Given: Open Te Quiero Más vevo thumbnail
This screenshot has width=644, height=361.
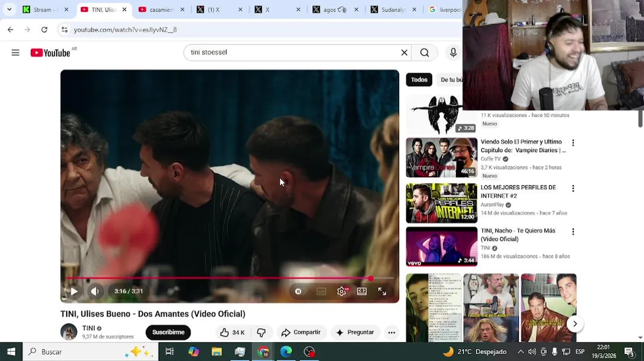Looking at the screenshot, I should pyautogui.click(x=441, y=246).
